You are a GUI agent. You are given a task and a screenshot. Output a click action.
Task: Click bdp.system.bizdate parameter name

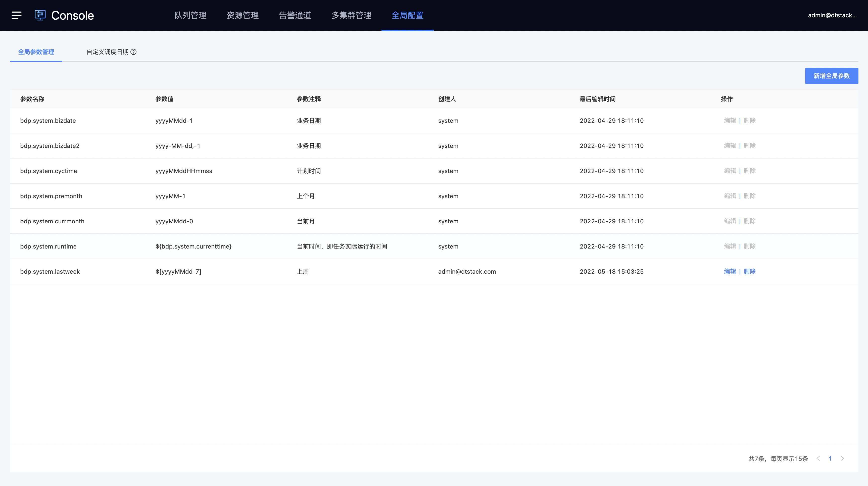point(48,121)
